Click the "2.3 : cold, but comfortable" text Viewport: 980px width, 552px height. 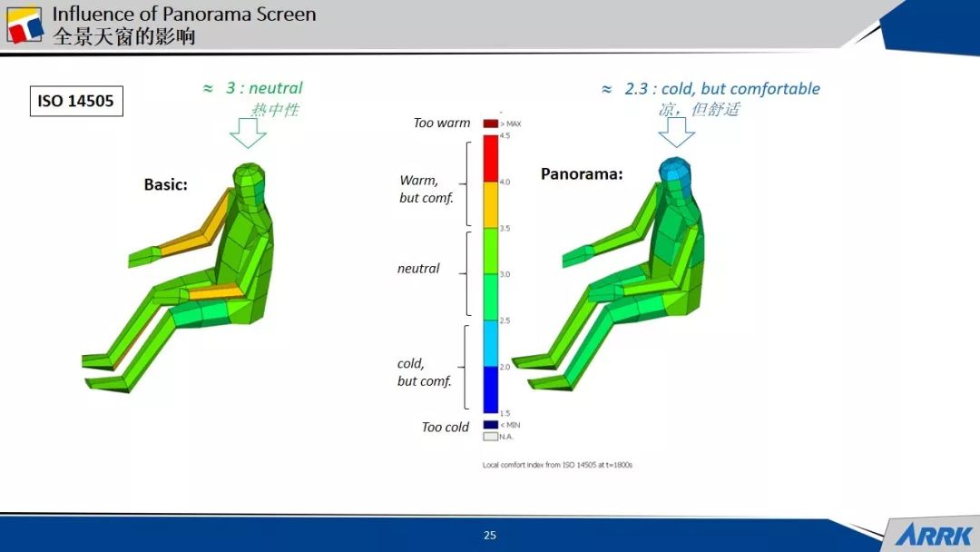[x=721, y=89]
